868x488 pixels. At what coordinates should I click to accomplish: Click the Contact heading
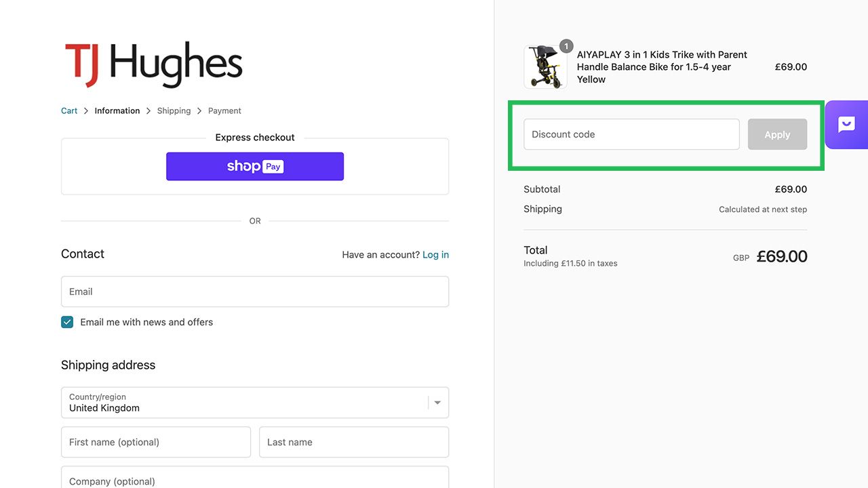pyautogui.click(x=83, y=254)
